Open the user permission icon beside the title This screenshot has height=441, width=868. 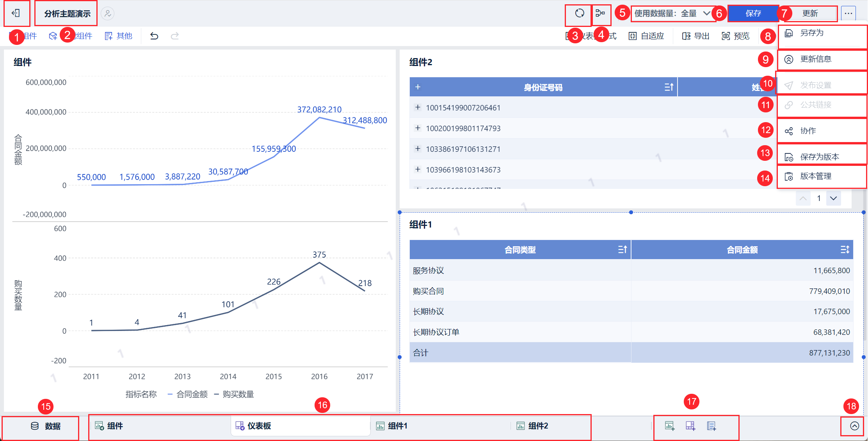pyautogui.click(x=107, y=14)
